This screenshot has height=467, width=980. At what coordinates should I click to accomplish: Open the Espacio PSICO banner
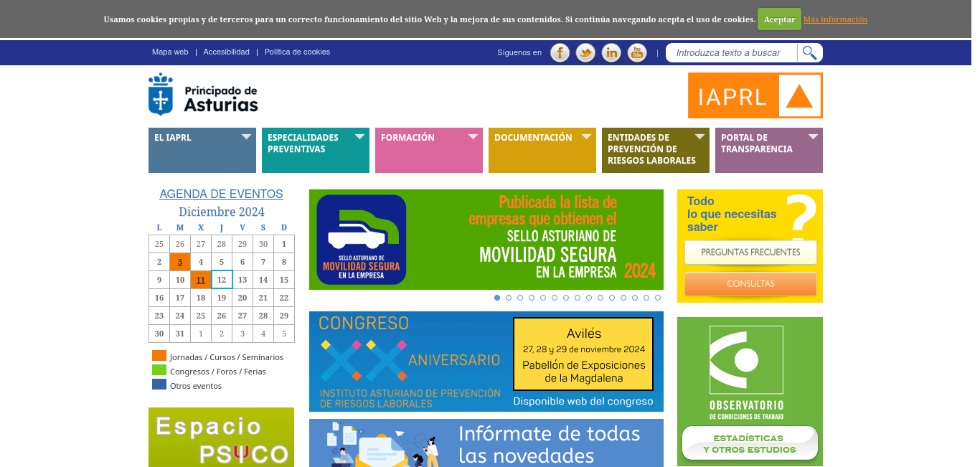click(221, 438)
